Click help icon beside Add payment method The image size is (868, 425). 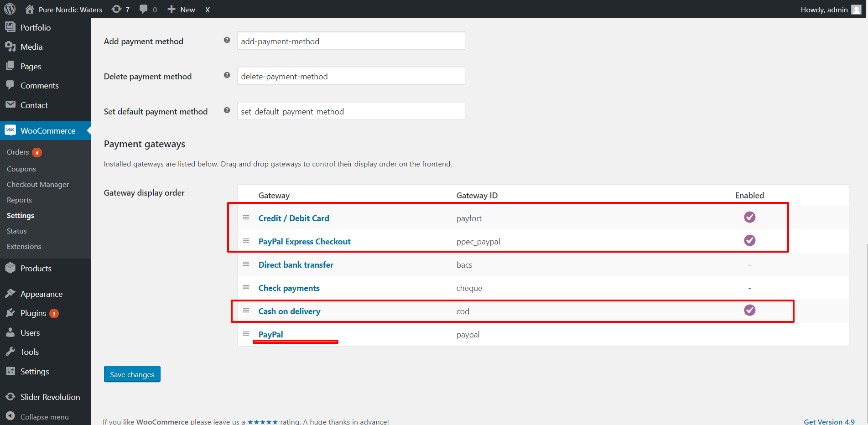tap(227, 40)
